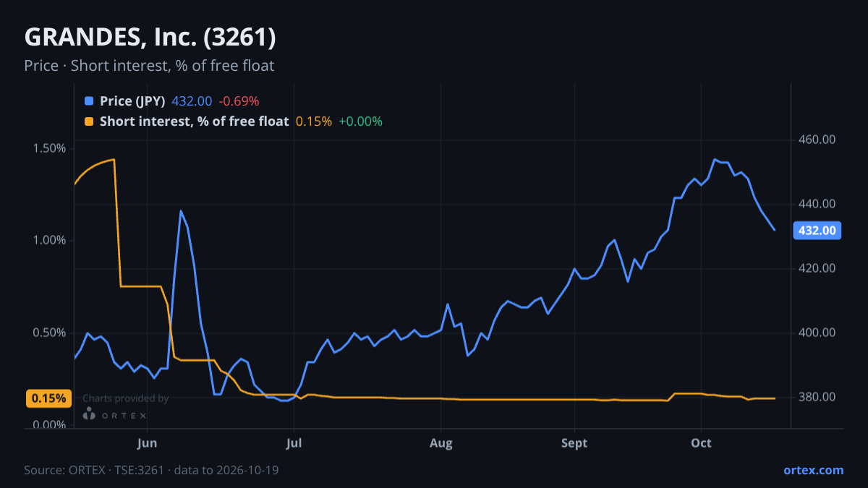Click the 380.00 right axis label

817,397
